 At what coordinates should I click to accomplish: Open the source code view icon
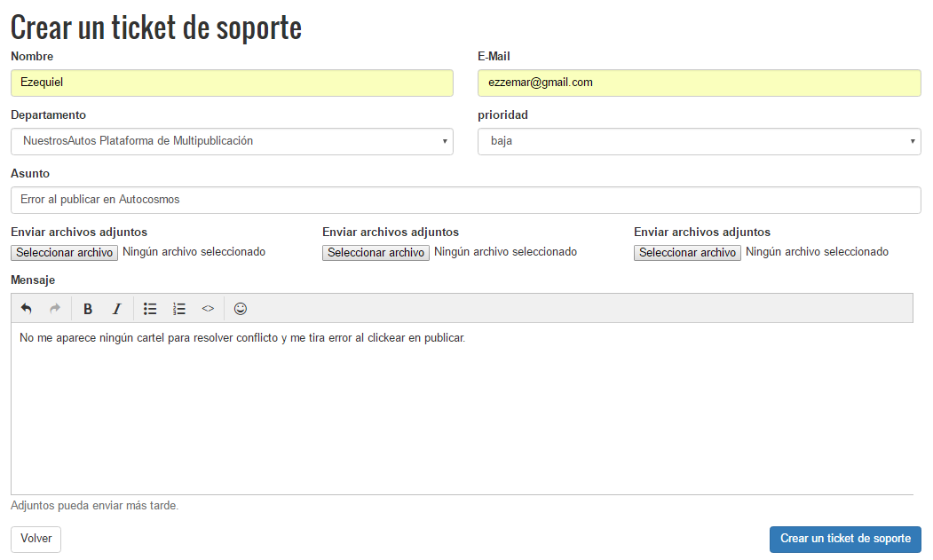(x=208, y=309)
